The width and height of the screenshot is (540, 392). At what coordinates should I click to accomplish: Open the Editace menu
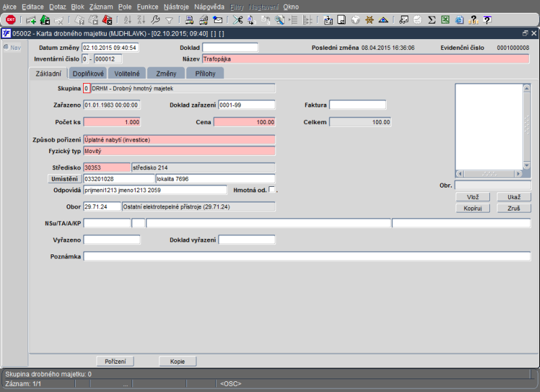click(32, 7)
